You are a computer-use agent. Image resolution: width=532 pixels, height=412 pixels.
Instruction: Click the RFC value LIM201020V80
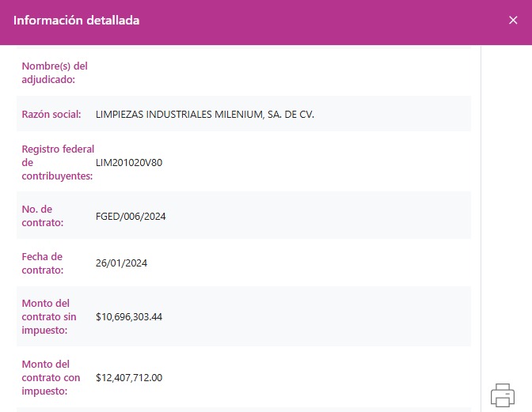click(128, 163)
